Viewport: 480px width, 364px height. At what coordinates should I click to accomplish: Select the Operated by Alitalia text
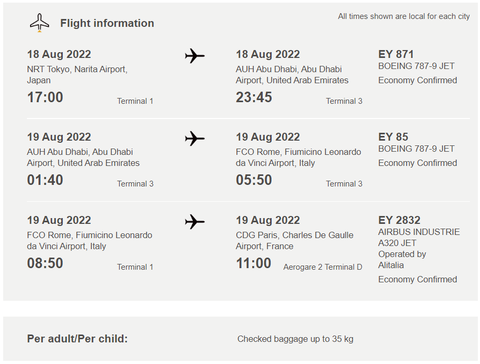pyautogui.click(x=402, y=259)
